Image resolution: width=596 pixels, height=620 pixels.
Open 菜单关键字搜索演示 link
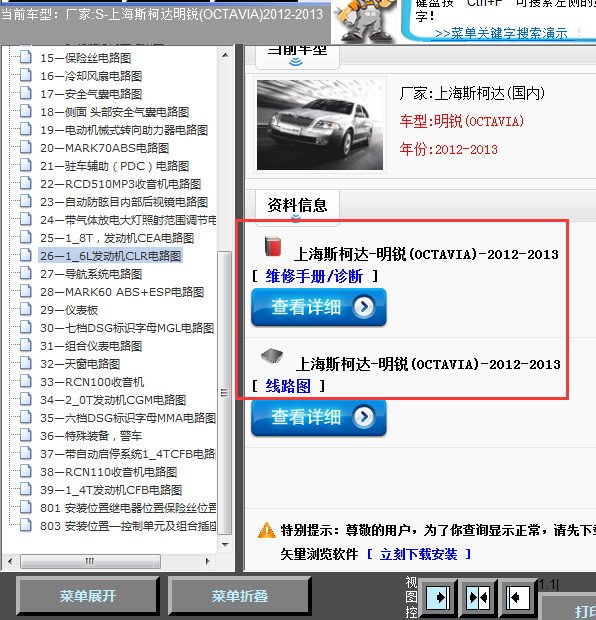click(x=501, y=33)
